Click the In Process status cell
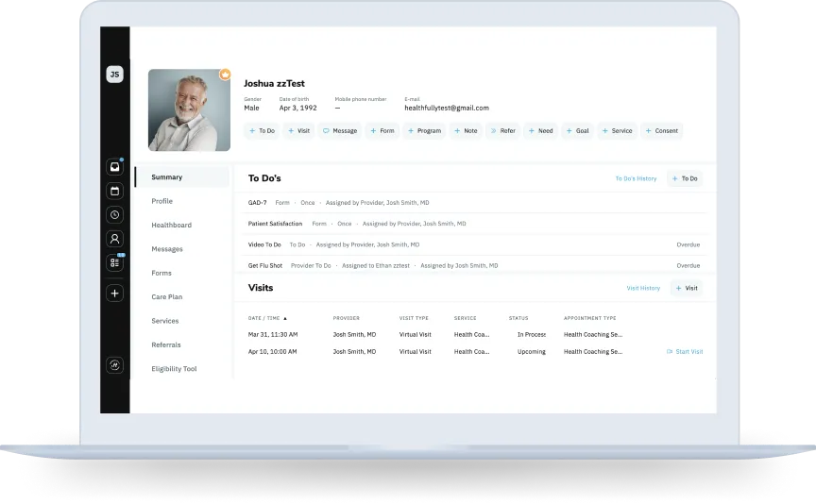Image resolution: width=816 pixels, height=504 pixels. 532,335
